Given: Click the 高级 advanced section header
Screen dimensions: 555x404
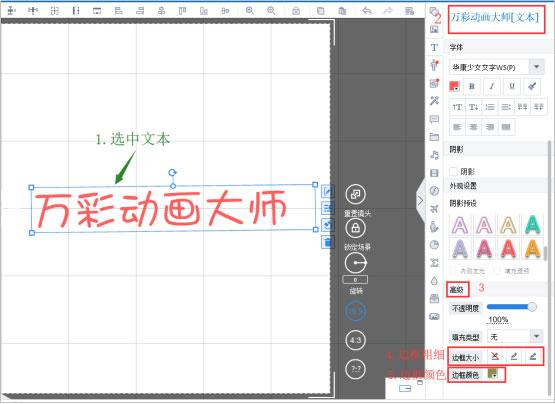Looking at the screenshot, I should pyautogui.click(x=457, y=290).
